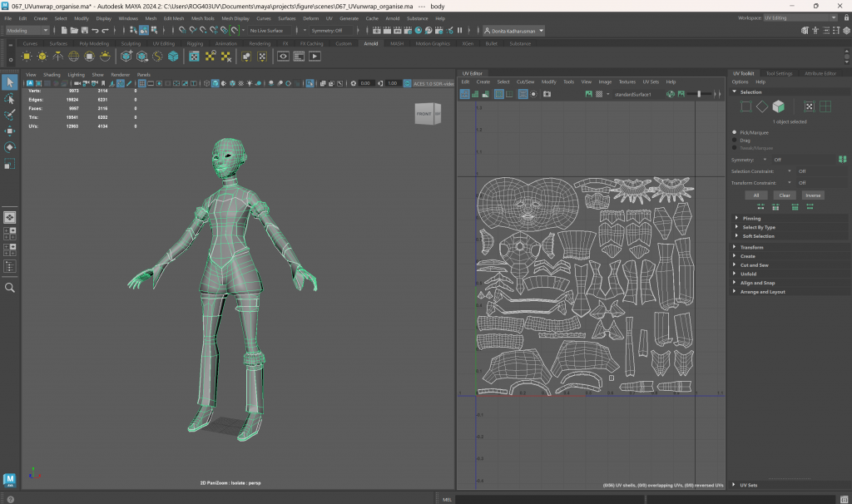Click the teal Arnold Volume cube shelf icon
The height and width of the screenshot is (504, 852).
(173, 57)
